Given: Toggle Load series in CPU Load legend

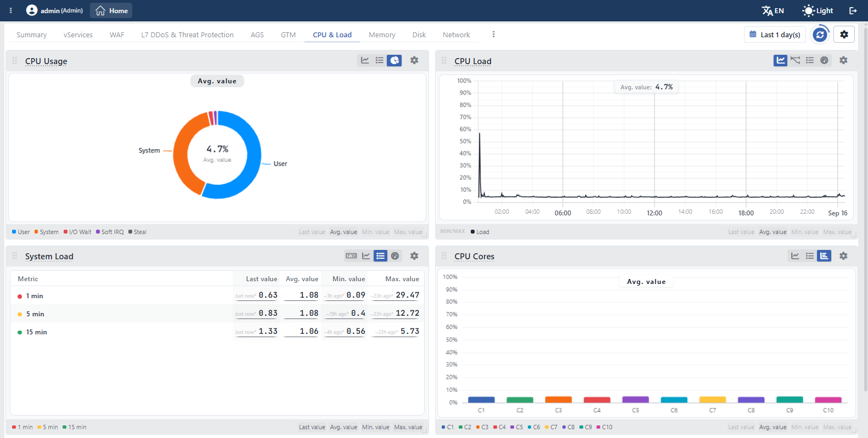Looking at the screenshot, I should click(480, 232).
